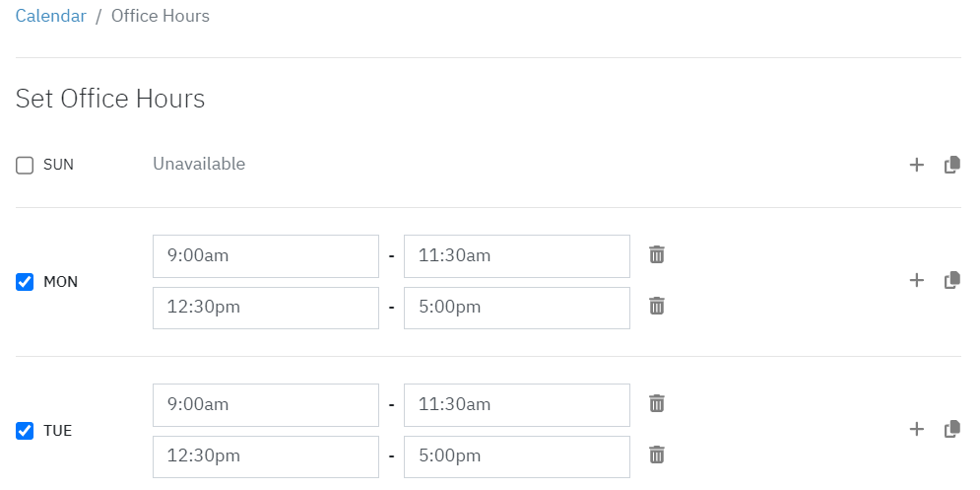
Task: Select Office Hours breadcrumb item
Action: [x=161, y=16]
